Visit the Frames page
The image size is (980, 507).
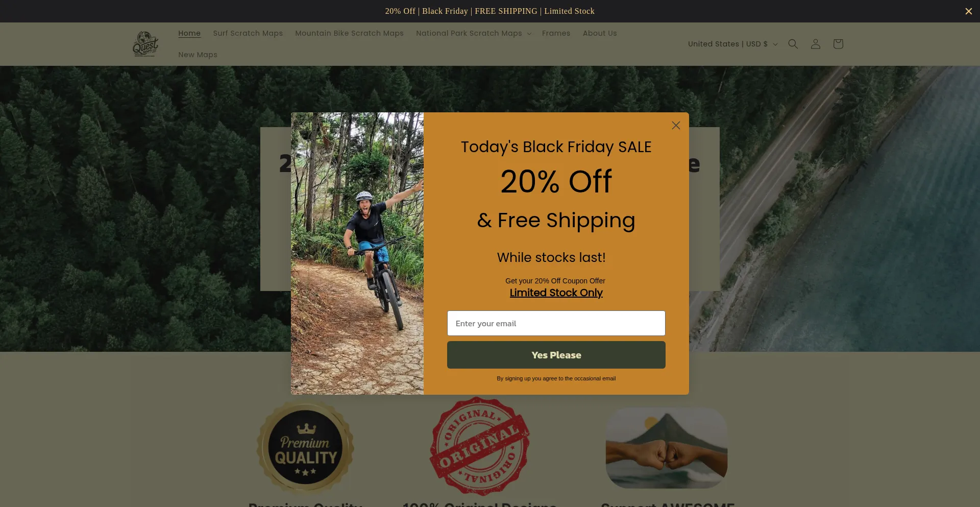tap(556, 33)
